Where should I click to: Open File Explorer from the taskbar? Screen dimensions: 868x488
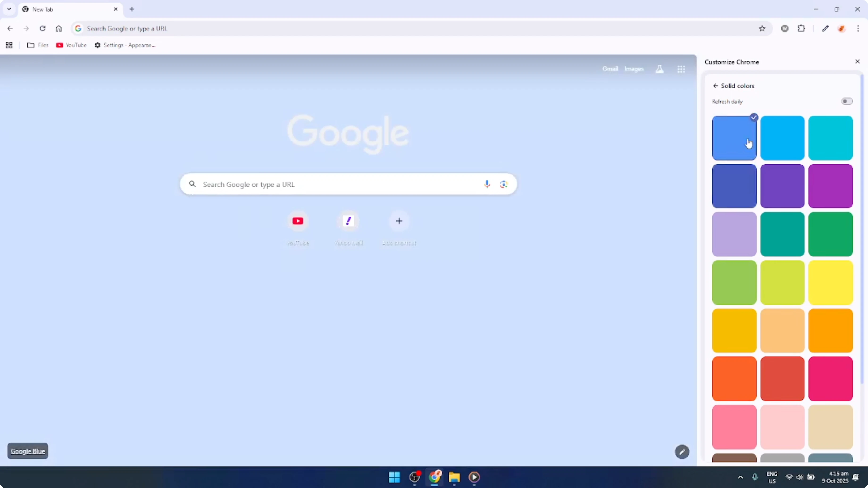click(454, 477)
